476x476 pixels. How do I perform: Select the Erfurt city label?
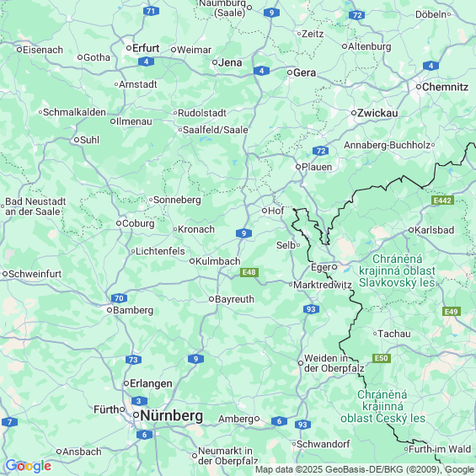point(146,48)
